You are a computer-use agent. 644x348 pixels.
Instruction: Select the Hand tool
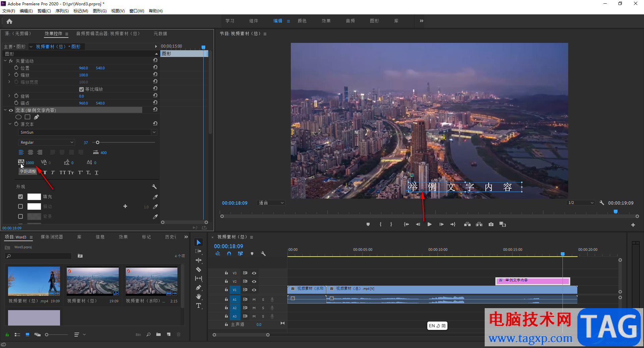pos(199,296)
